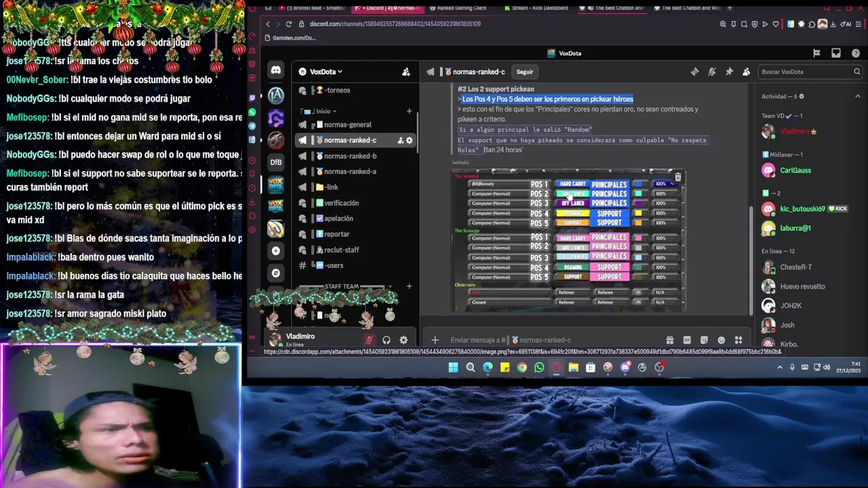
Task: Invite people icon beside VoxDota name
Action: (x=406, y=72)
